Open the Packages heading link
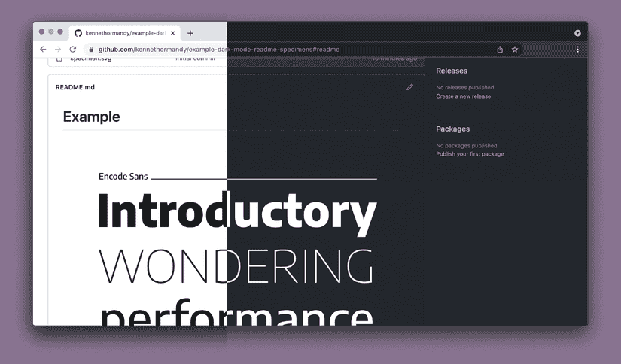 pyautogui.click(x=452, y=129)
